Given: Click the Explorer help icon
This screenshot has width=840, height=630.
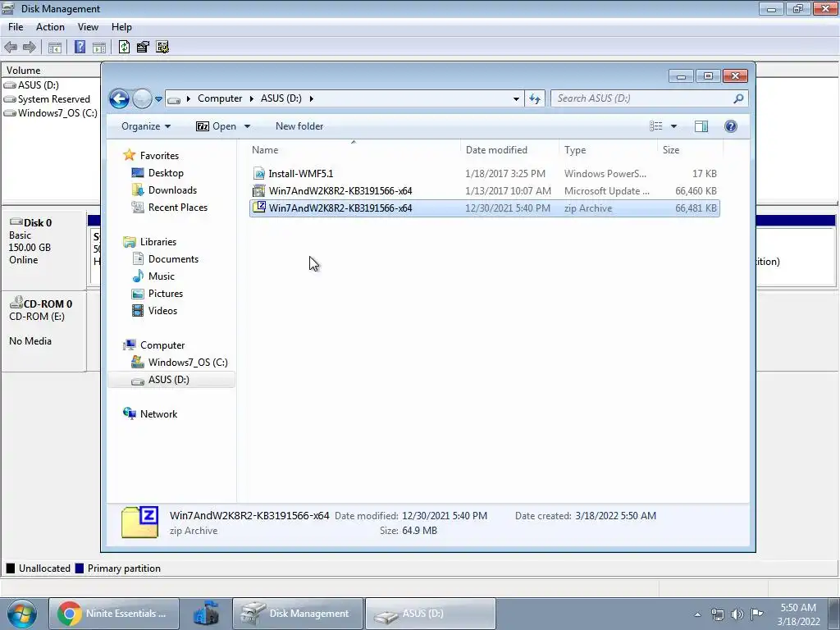Looking at the screenshot, I should tap(731, 126).
